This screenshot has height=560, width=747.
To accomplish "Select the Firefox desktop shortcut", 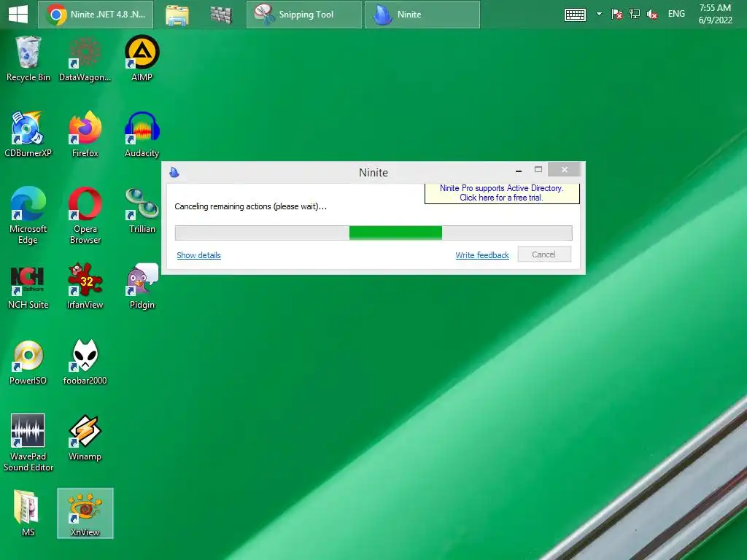I will [85, 135].
